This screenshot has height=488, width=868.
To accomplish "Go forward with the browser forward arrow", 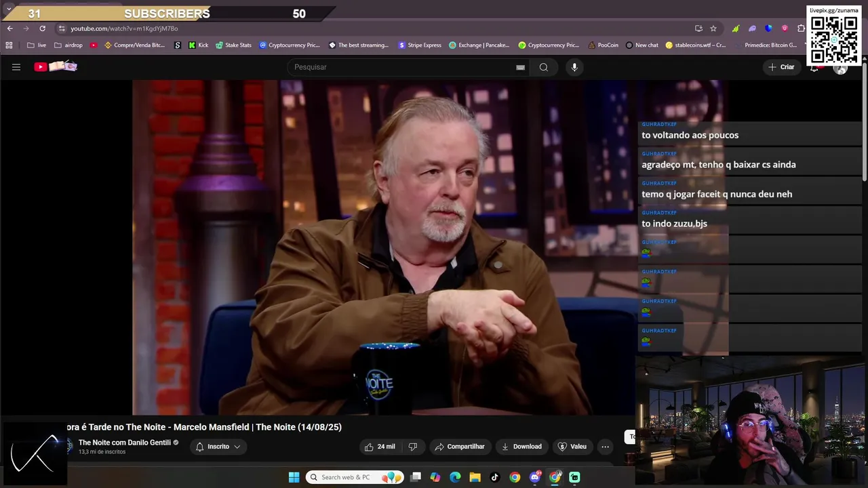I will tap(26, 28).
